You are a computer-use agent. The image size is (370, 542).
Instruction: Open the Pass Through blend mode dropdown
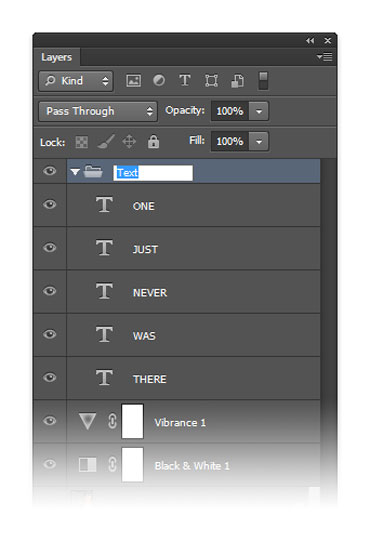click(x=98, y=111)
